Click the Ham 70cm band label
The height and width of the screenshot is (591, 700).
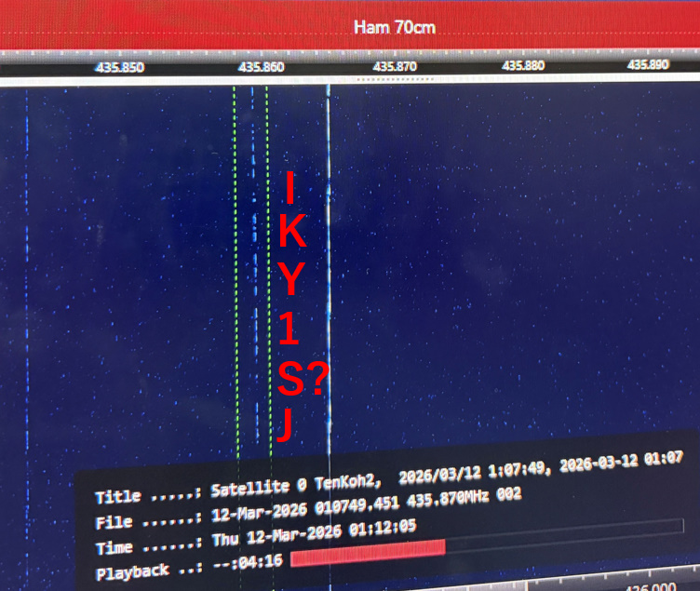click(394, 27)
